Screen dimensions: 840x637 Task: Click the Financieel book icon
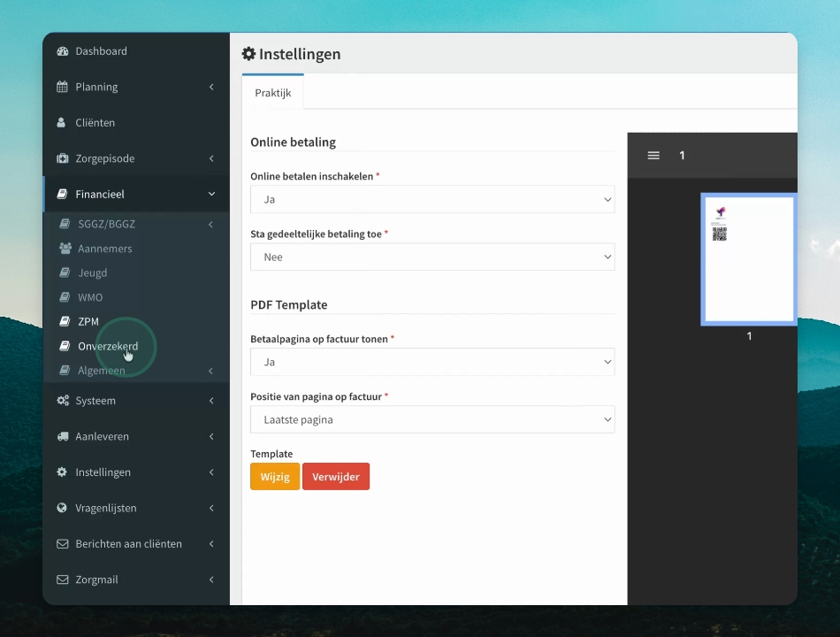tap(62, 194)
